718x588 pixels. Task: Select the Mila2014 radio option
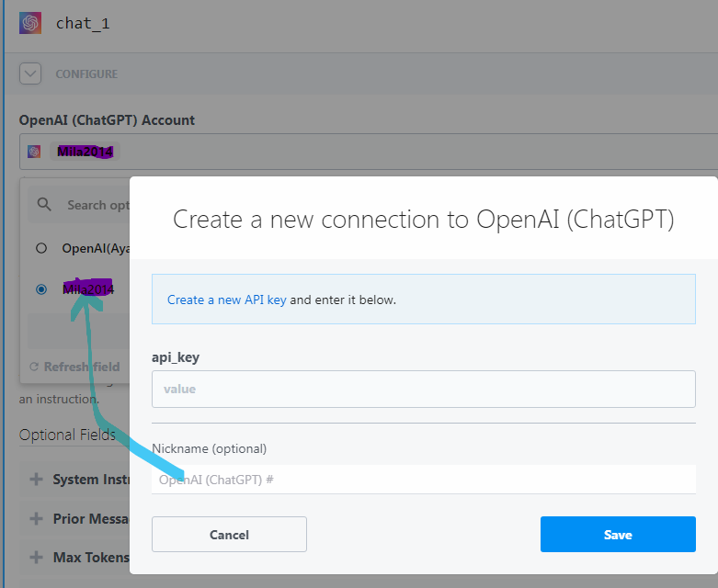tap(41, 289)
